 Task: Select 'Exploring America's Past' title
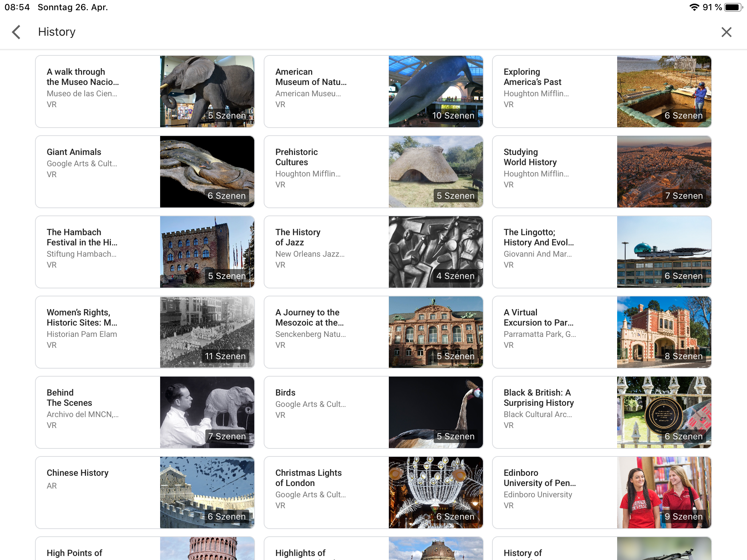pyautogui.click(x=533, y=77)
